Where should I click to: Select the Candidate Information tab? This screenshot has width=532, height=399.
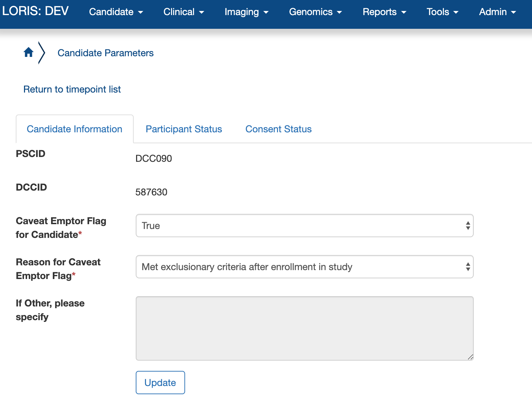pyautogui.click(x=74, y=129)
